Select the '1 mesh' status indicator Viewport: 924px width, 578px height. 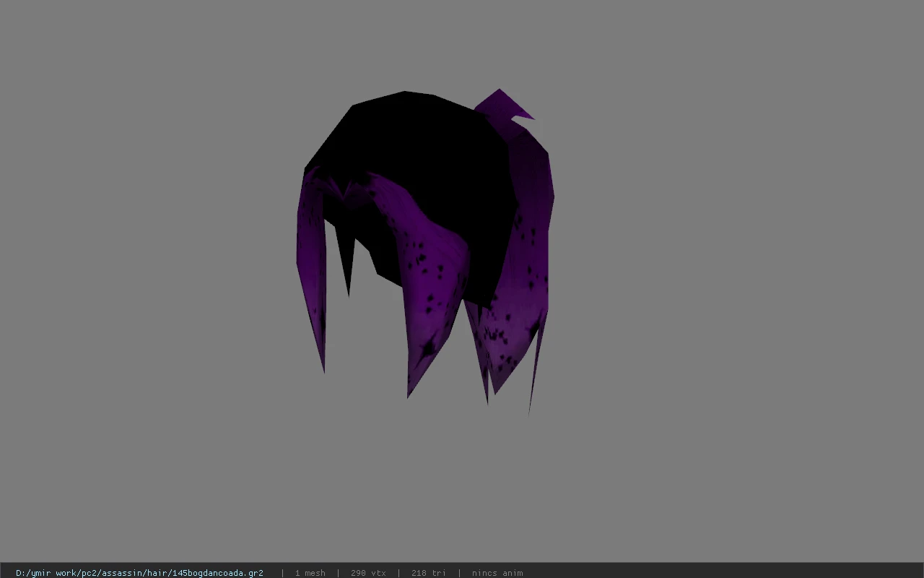click(x=310, y=573)
